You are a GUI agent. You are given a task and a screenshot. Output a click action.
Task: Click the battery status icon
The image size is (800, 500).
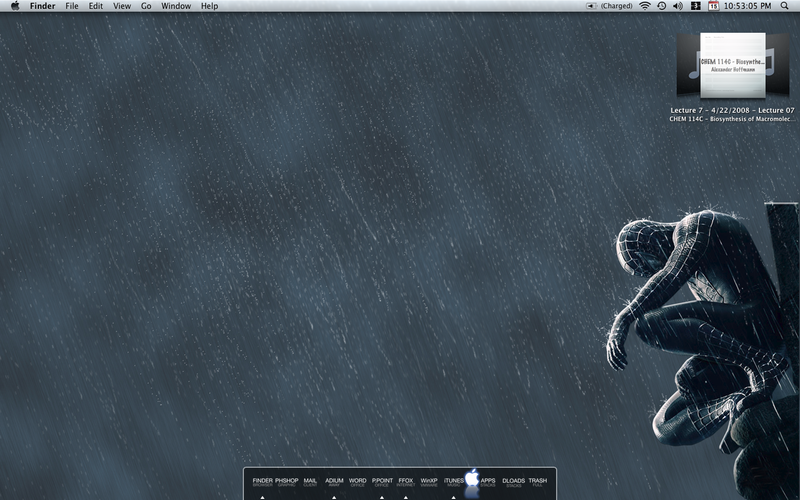tap(591, 6)
